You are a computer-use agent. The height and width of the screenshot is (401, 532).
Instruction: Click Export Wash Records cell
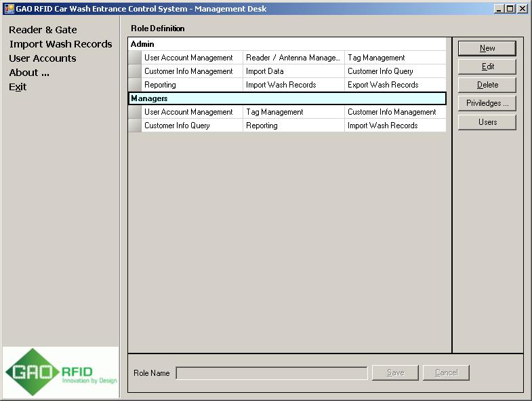[394, 85]
